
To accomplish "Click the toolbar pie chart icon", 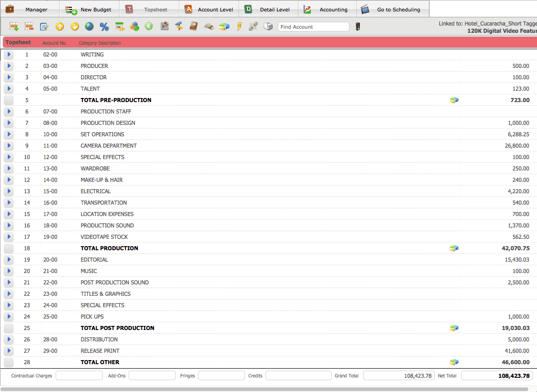I will click(224, 26).
